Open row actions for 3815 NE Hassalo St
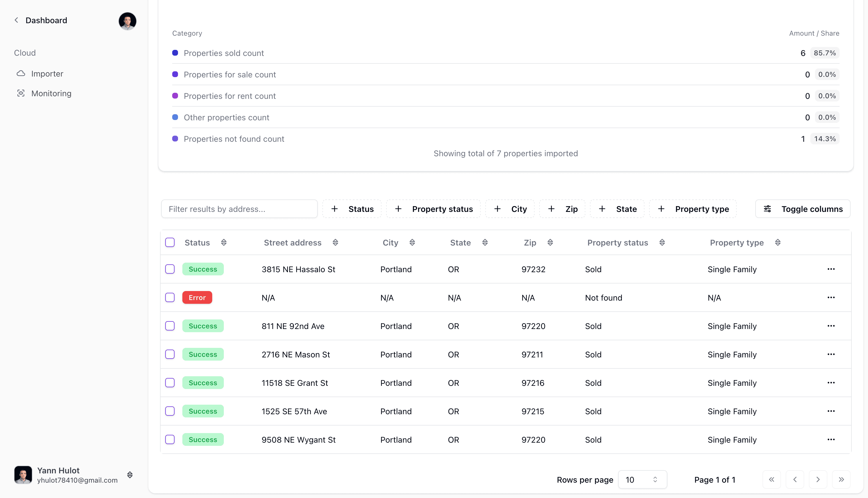 (831, 269)
